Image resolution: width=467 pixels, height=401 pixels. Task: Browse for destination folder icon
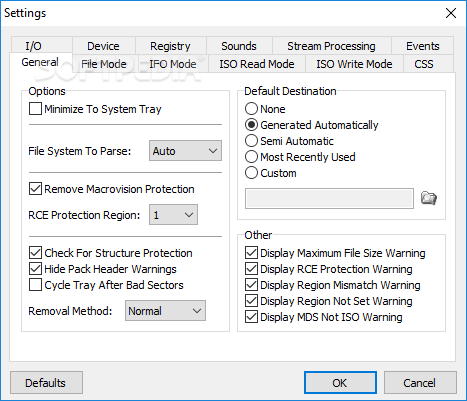coord(429,198)
